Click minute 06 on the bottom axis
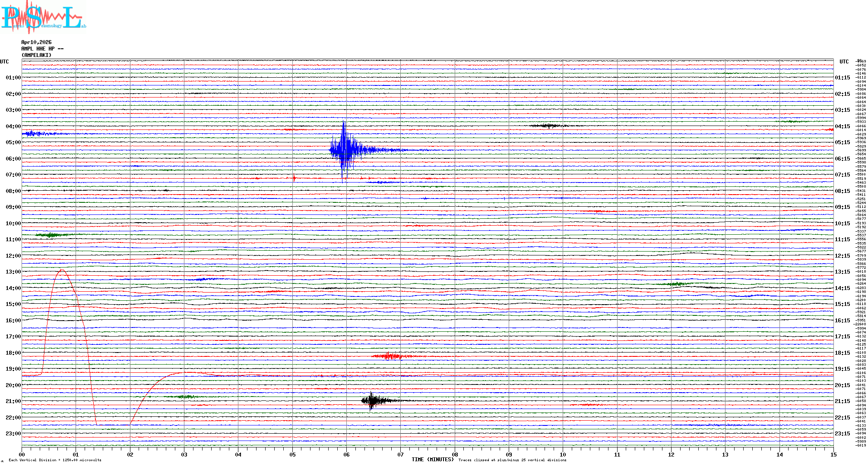The width and height of the screenshot is (868, 466). pos(346,454)
